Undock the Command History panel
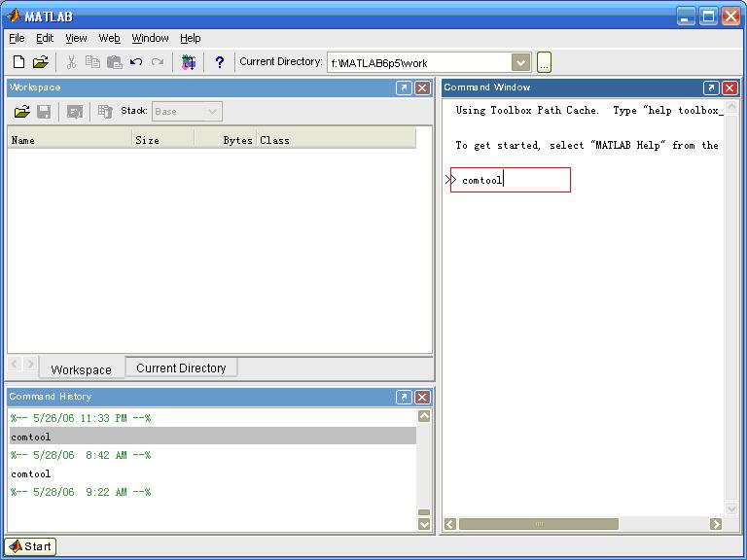The image size is (747, 560). (404, 397)
